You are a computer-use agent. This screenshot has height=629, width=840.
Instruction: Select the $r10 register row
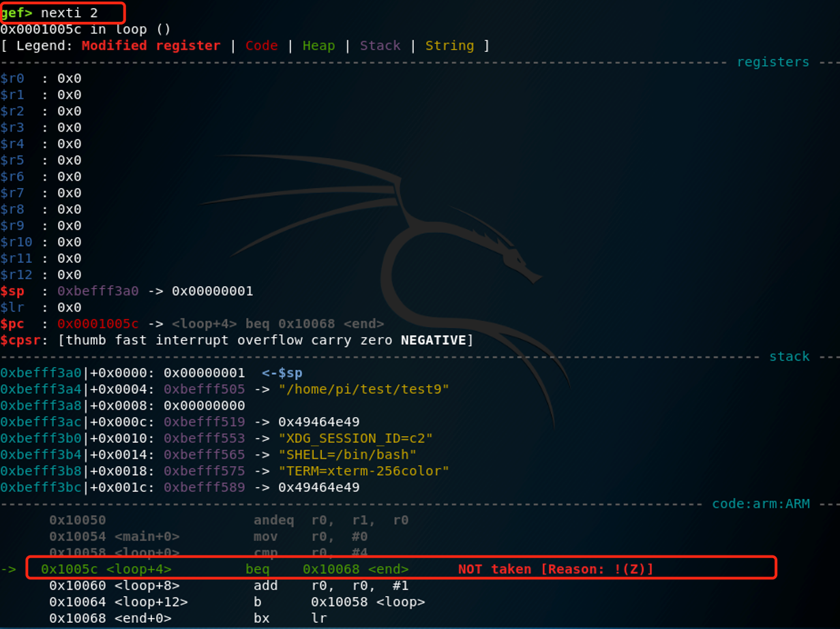point(41,242)
